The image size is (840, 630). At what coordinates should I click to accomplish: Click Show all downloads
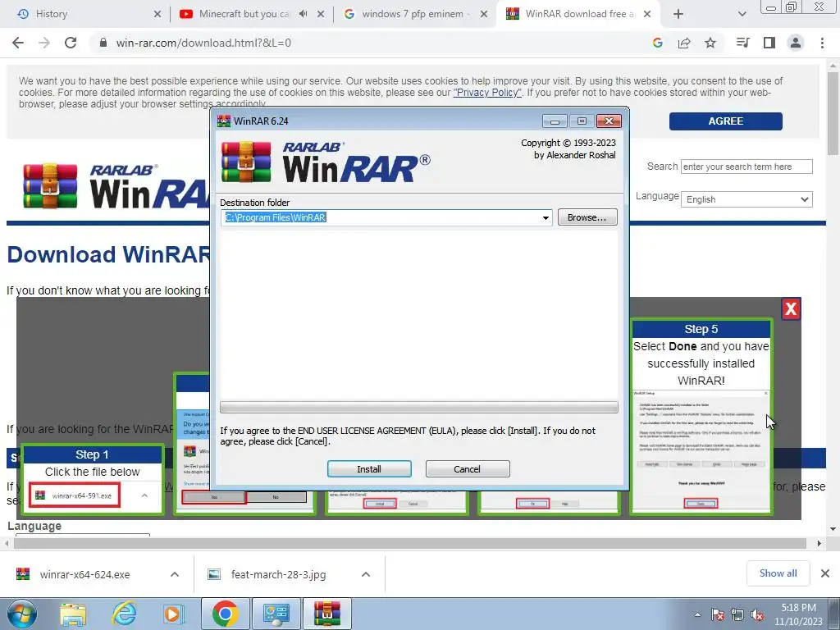[778, 573]
